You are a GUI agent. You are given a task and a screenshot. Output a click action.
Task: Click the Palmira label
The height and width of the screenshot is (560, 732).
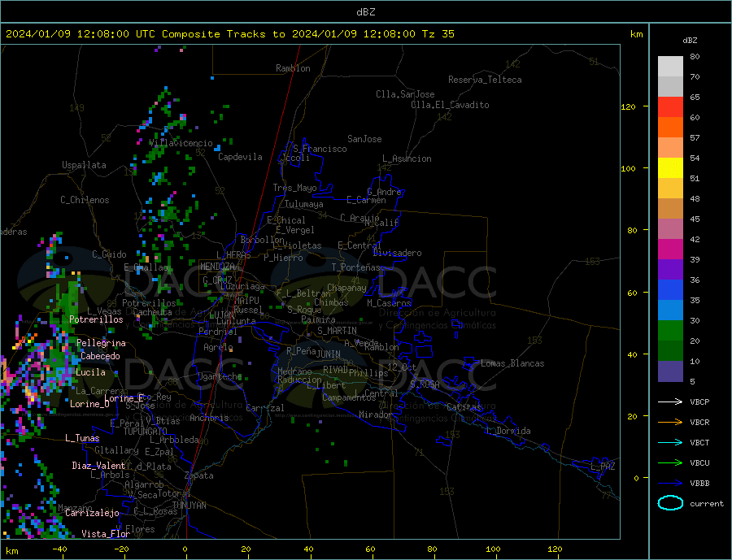[318, 319]
